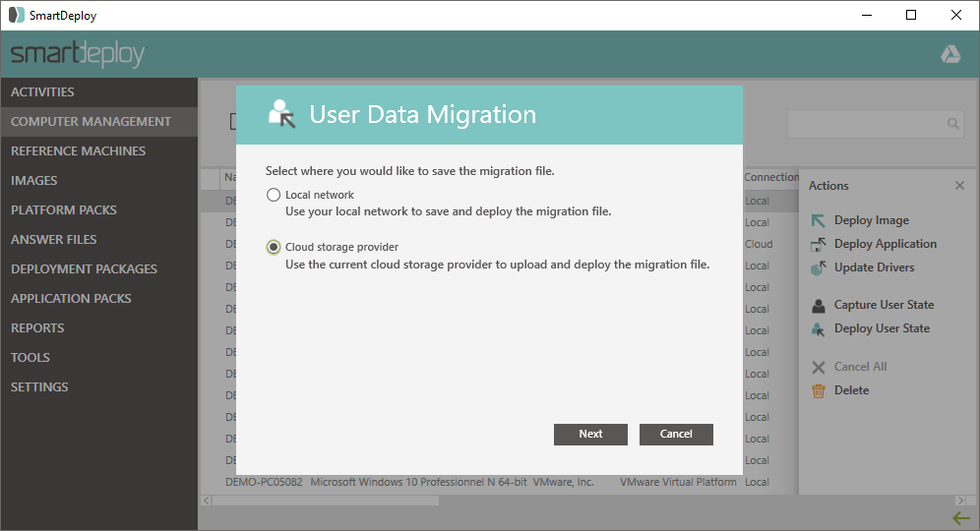
Task: Click the Deploy Application icon
Action: pyautogui.click(x=818, y=244)
